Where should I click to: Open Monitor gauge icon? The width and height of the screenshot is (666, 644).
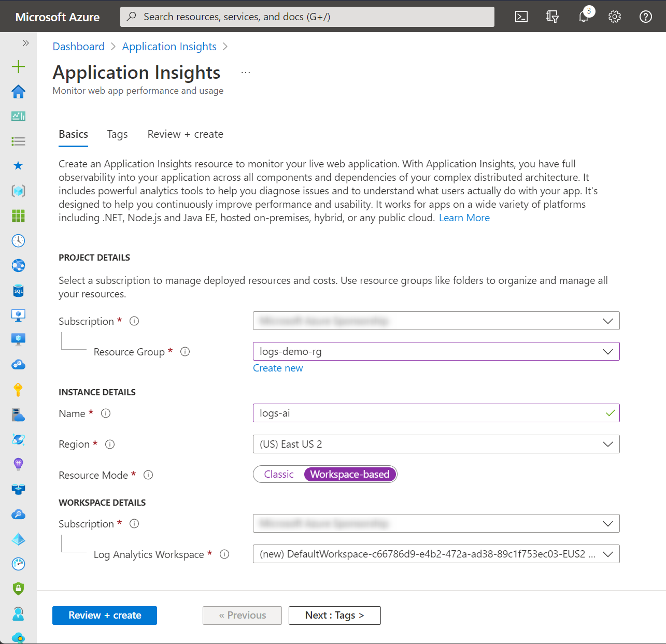(x=18, y=564)
